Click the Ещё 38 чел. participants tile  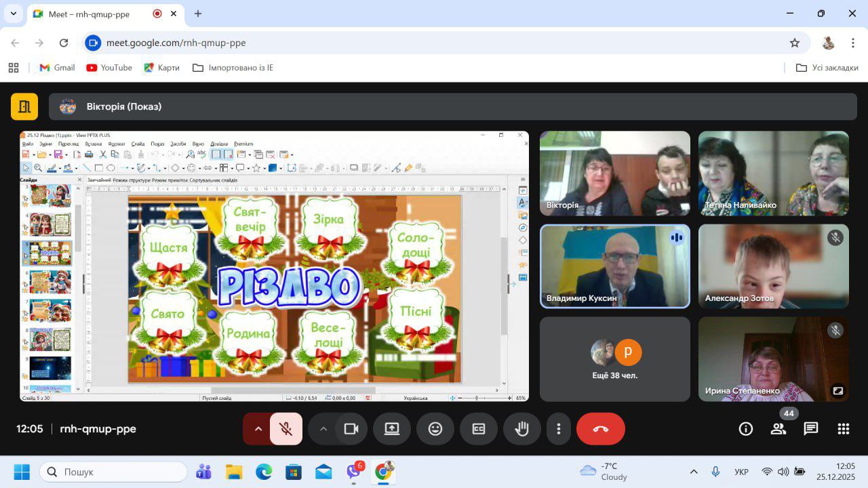(x=614, y=359)
